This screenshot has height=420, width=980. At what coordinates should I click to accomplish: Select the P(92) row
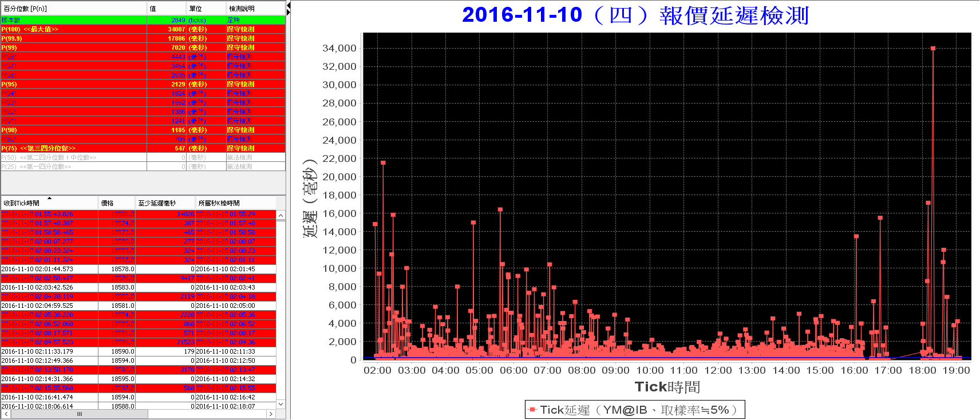(143, 112)
